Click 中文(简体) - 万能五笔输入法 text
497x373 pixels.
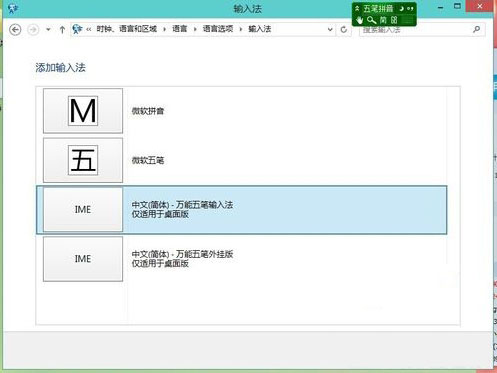pyautogui.click(x=182, y=205)
